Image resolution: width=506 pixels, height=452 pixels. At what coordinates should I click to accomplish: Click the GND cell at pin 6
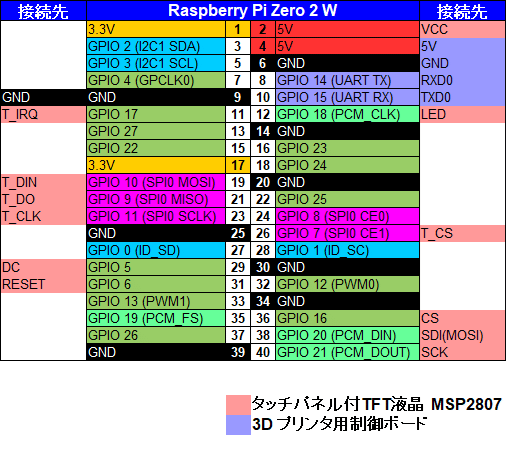[x=347, y=63]
